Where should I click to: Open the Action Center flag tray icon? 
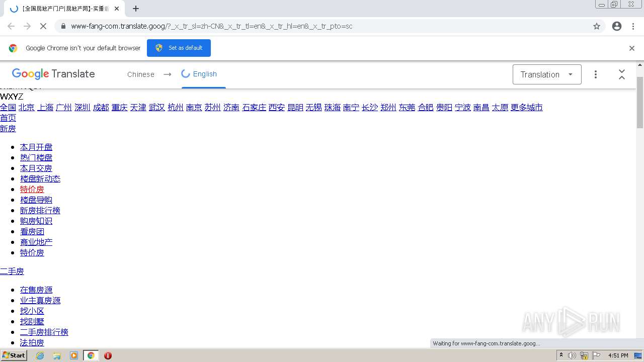pos(595,355)
